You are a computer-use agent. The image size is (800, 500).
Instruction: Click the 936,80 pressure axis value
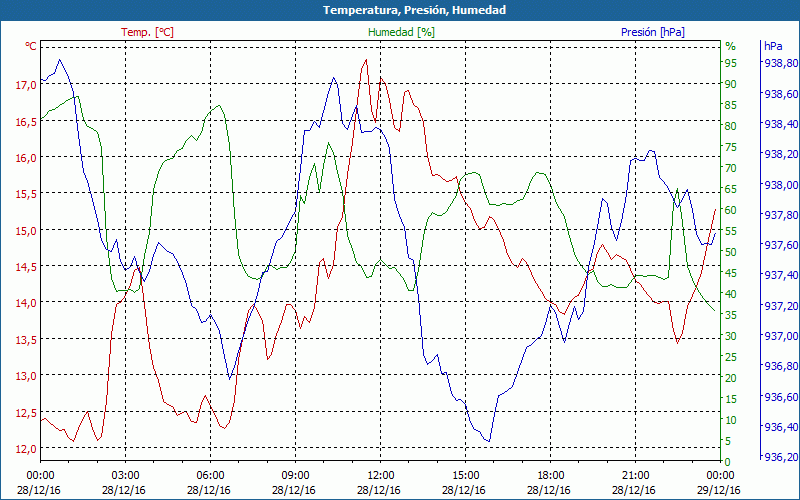[x=779, y=366]
